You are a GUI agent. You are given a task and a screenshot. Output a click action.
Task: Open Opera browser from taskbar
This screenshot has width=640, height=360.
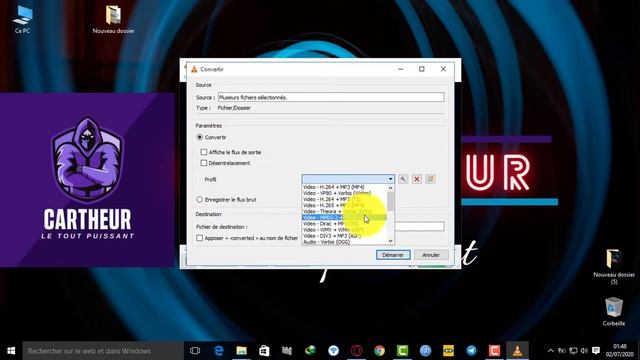[356, 351]
